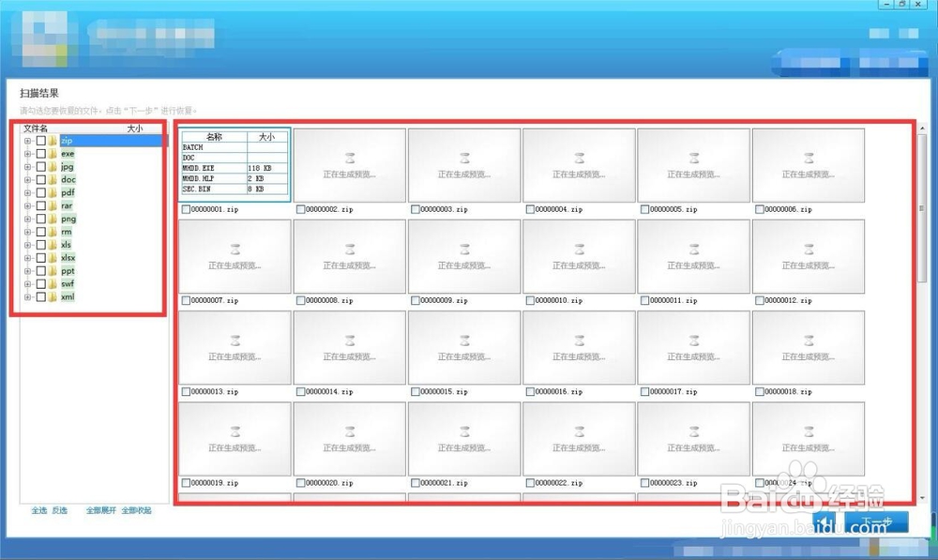Check the 00000022.zip file checkbox
Viewport: 938px width, 560px height.
click(530, 483)
